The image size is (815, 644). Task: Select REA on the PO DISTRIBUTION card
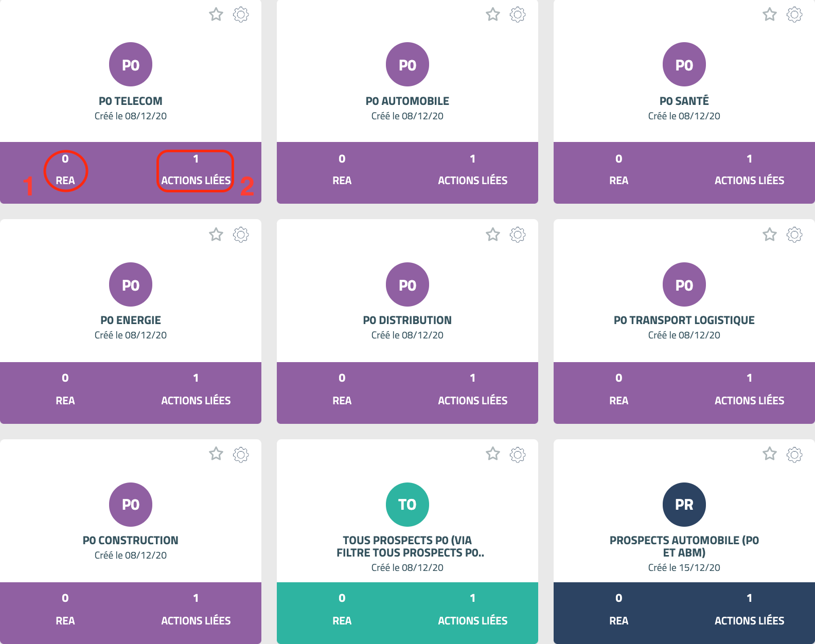point(342,389)
